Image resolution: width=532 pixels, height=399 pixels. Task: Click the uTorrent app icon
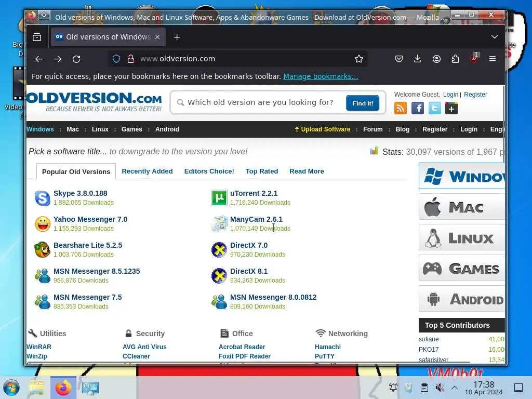[x=219, y=198]
